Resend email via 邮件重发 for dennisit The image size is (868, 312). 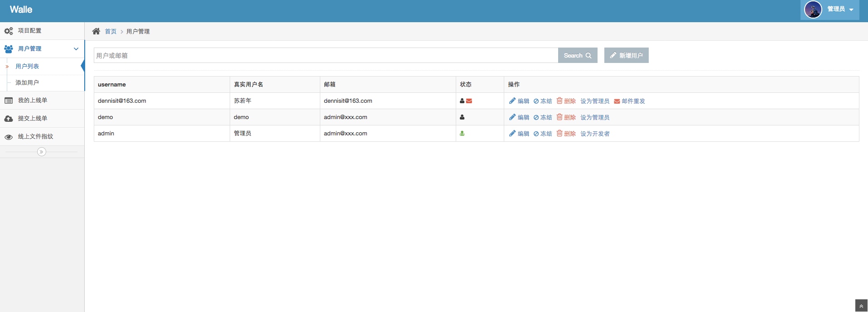(x=629, y=101)
